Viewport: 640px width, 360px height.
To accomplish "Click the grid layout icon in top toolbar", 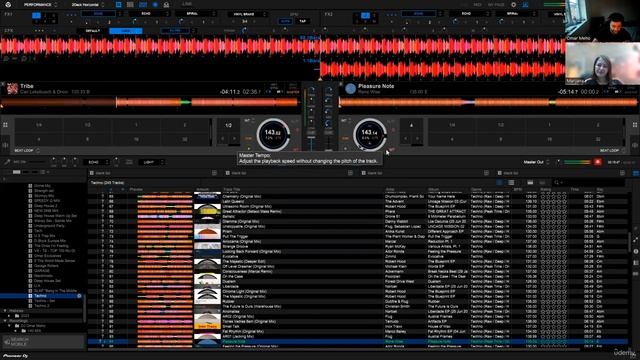I will tap(130, 4).
